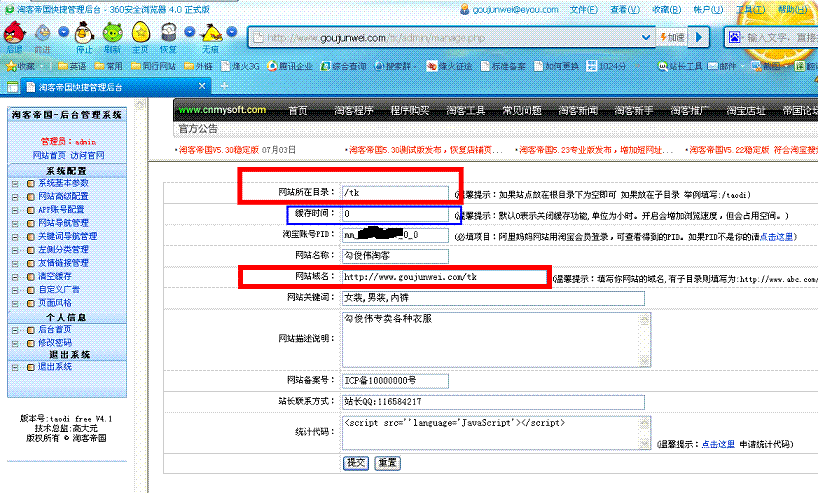Open the 收藏(B) menu
This screenshot has width=818, height=493.
tap(666, 9)
